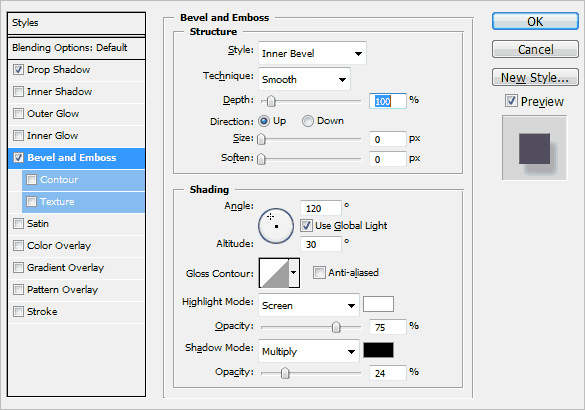Click the layer style preview thumbnail

534,148
